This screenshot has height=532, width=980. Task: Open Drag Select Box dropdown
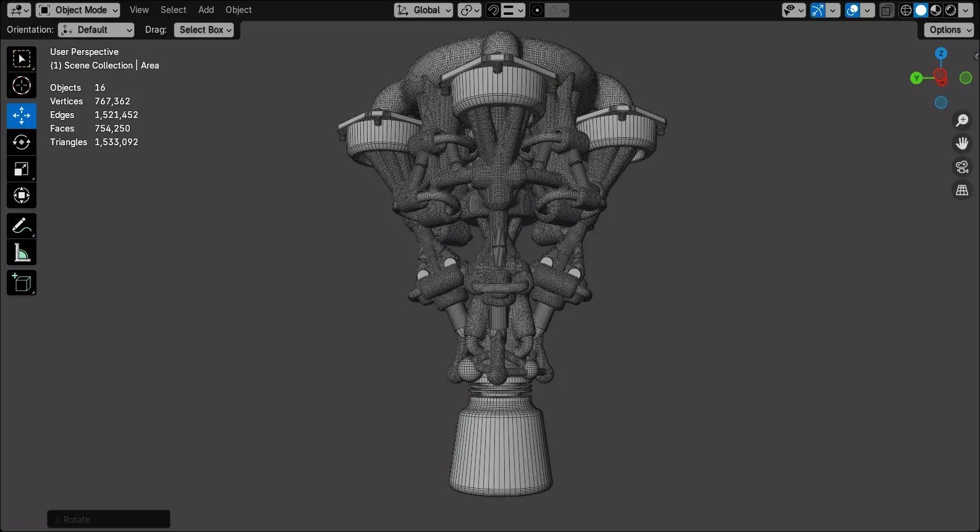click(x=204, y=30)
